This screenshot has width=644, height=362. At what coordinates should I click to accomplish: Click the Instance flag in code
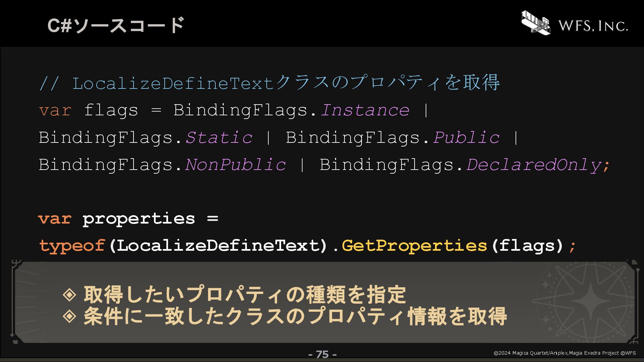click(365, 110)
